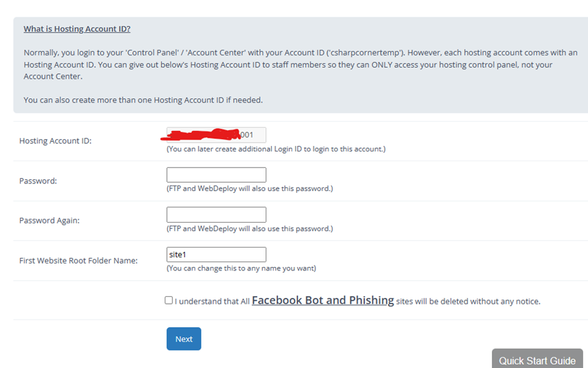This screenshot has height=368, width=588.
Task: Click the paragraph beginning 'Normally, you login'
Action: tap(297, 64)
